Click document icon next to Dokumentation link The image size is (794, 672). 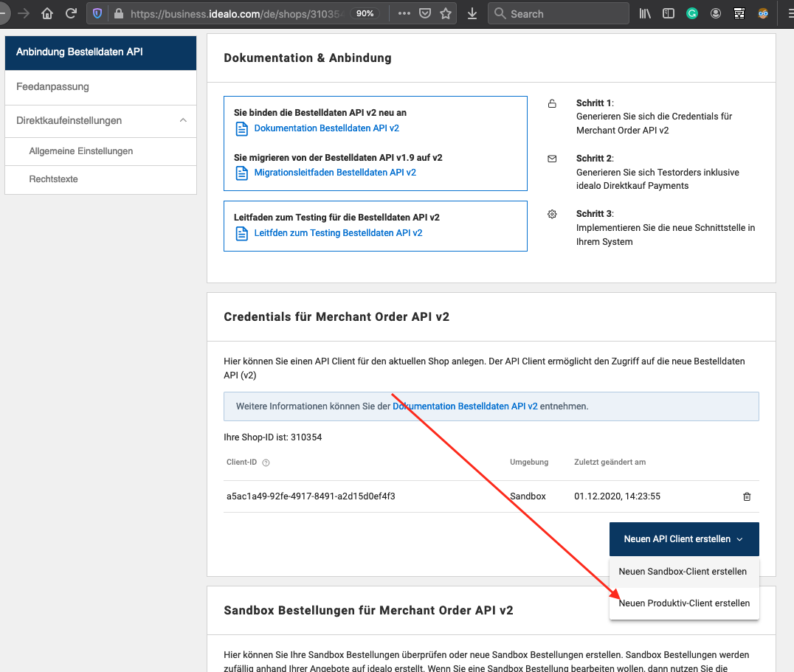pyautogui.click(x=242, y=129)
